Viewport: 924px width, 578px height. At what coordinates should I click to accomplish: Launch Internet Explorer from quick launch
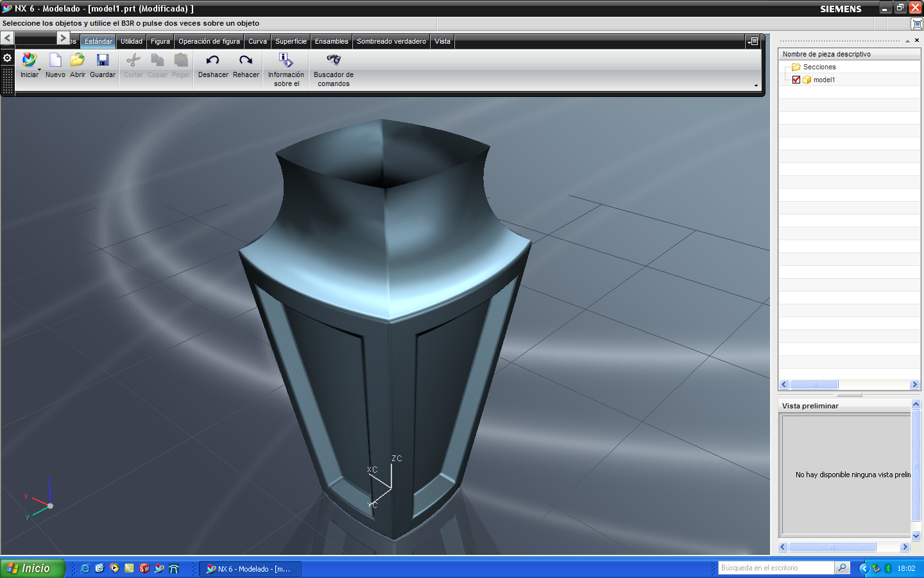point(85,568)
